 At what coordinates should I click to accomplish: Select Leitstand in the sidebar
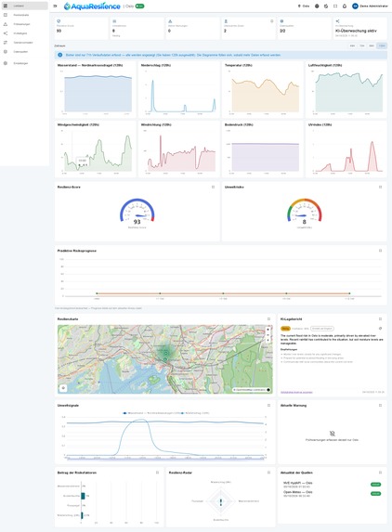coord(24,6)
